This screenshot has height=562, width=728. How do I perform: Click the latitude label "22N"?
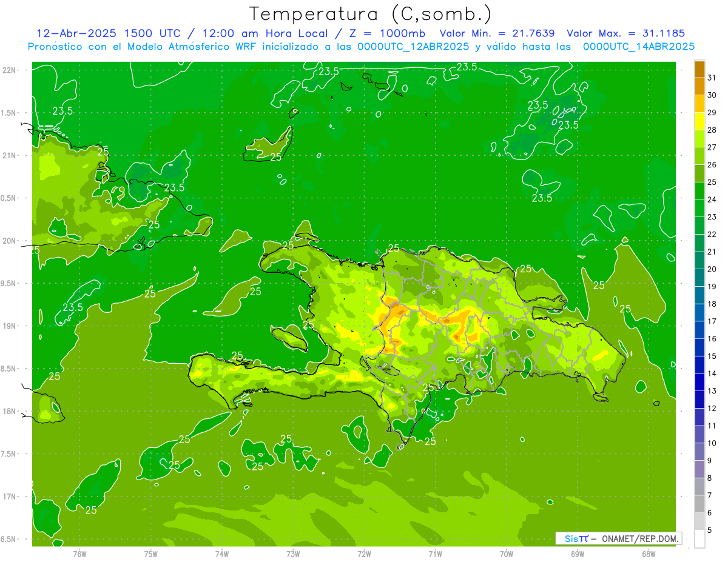coord(9,70)
